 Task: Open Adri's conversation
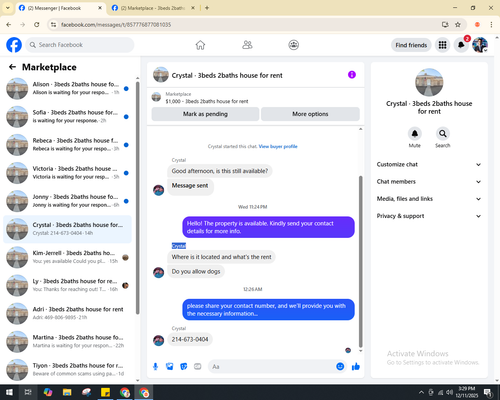click(x=68, y=313)
